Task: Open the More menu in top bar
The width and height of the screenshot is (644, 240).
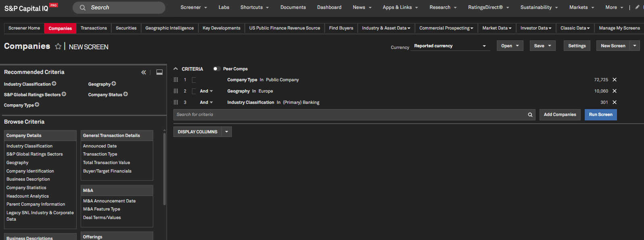Action: [614, 7]
